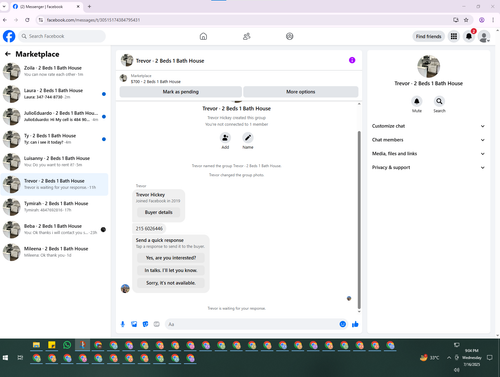Open Beba - 2 Beds 1 Bath House chat
Viewport: 500px width, 377px height.
(x=55, y=230)
